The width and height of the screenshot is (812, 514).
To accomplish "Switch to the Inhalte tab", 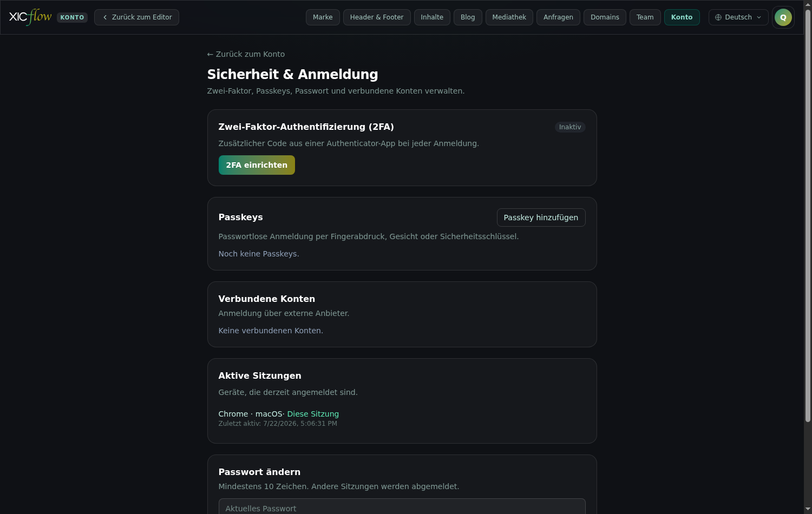I will [x=432, y=17].
